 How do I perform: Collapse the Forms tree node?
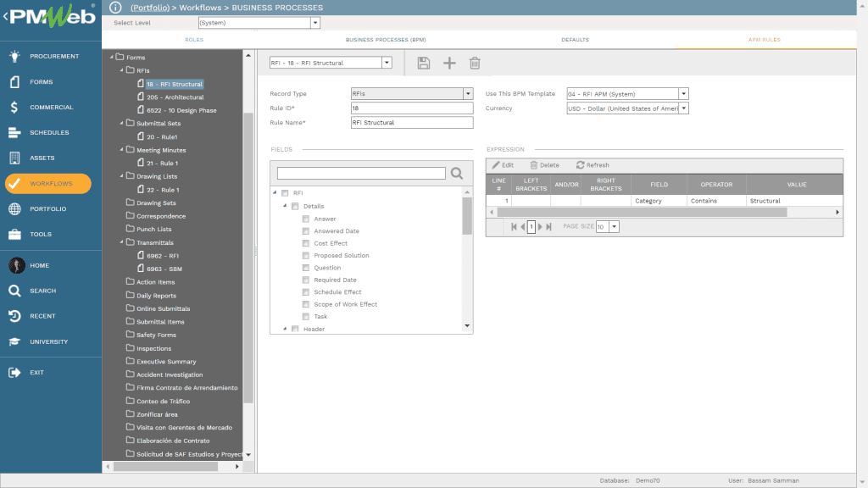[x=112, y=57]
